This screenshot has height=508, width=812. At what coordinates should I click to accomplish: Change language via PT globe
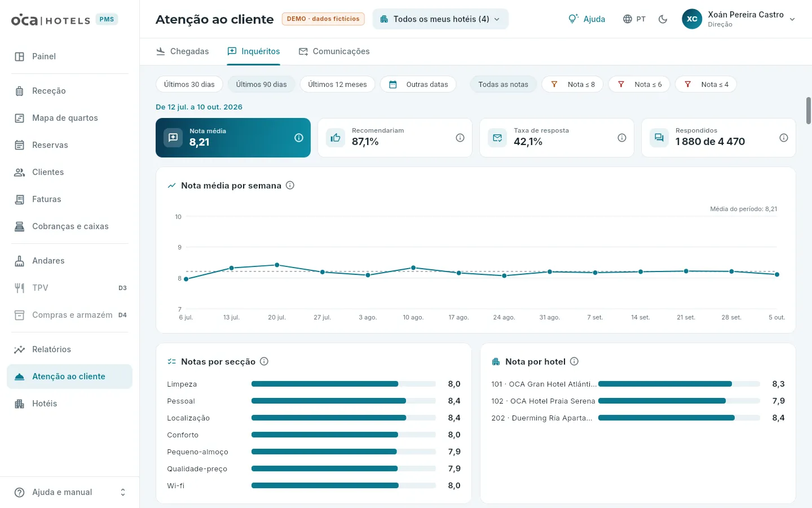click(x=634, y=19)
